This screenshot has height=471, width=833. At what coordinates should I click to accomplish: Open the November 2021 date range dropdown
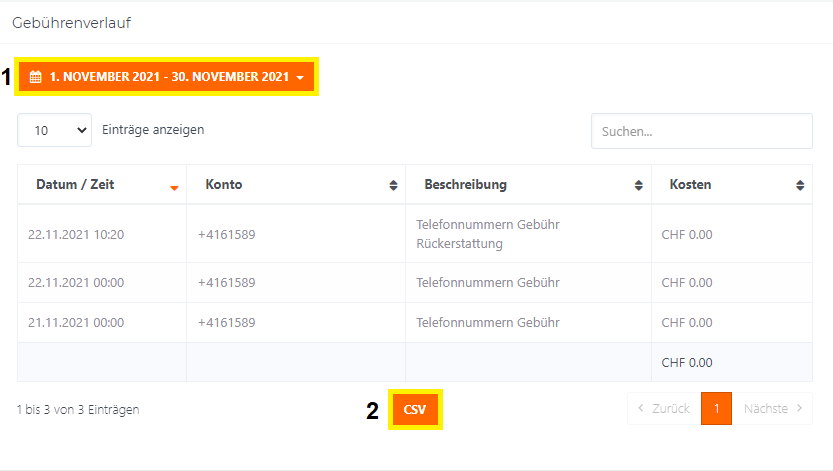click(x=167, y=77)
